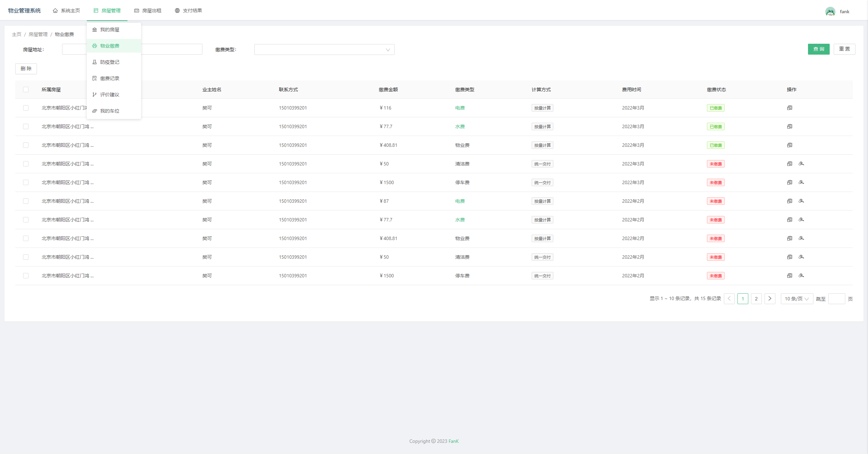Tick the checkbox for 2022年2月 ¥1500 停车费 row

[x=26, y=276]
